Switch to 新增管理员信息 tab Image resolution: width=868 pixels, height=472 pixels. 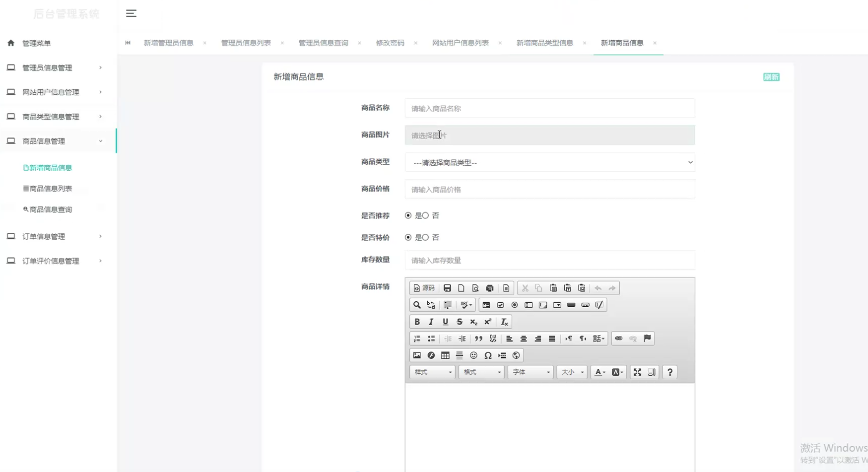point(169,43)
